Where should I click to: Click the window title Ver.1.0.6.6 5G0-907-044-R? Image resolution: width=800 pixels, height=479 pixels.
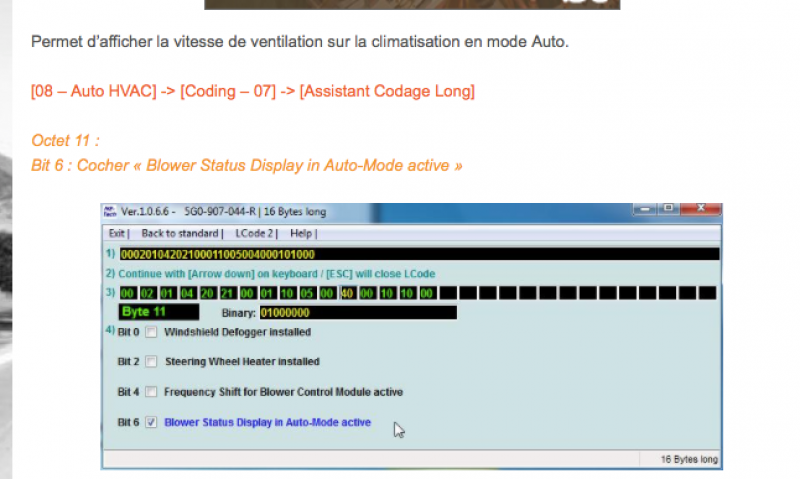tap(223, 211)
